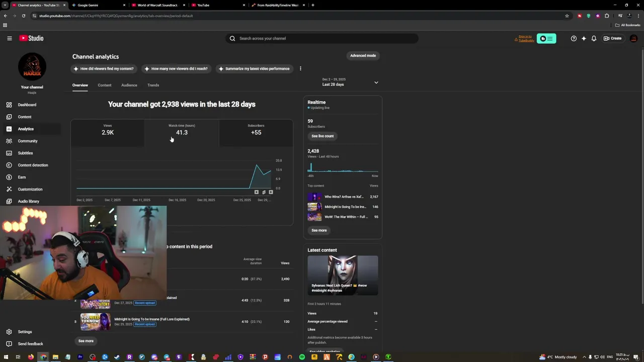Open Spotify from the taskbar
The image size is (644, 362).
tap(302, 357)
